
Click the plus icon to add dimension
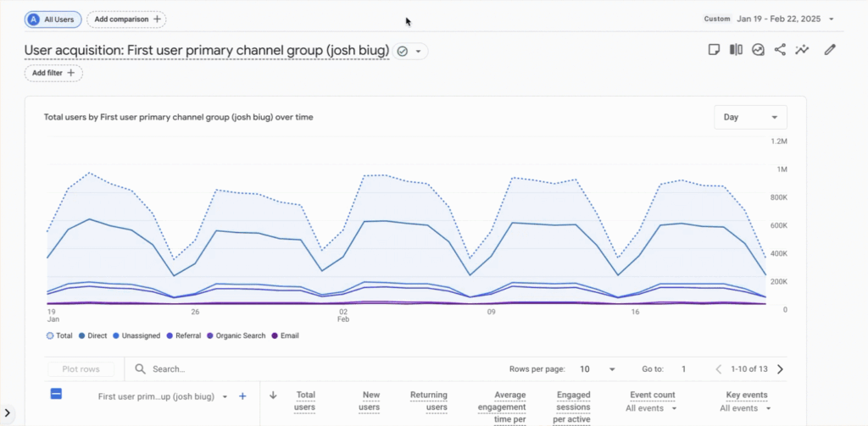[242, 396]
